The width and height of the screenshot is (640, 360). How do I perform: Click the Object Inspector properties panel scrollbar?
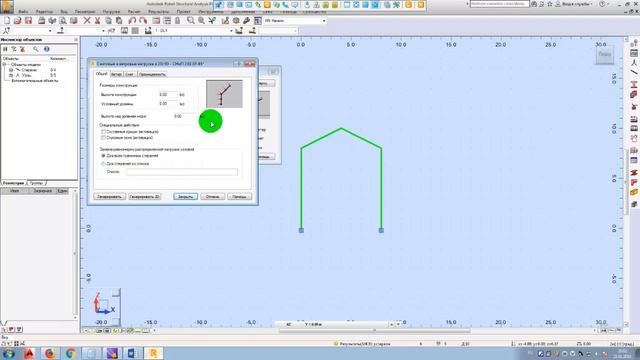point(75,253)
